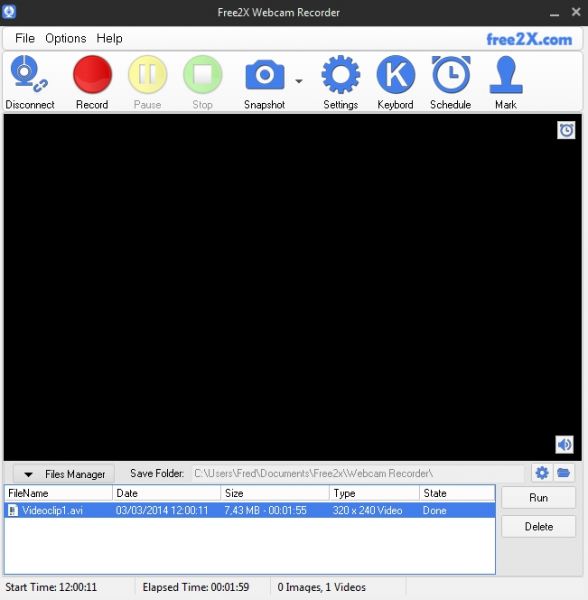
Task: Click the 7,43 MB - 00:01:55 cell
Action: tap(265, 510)
